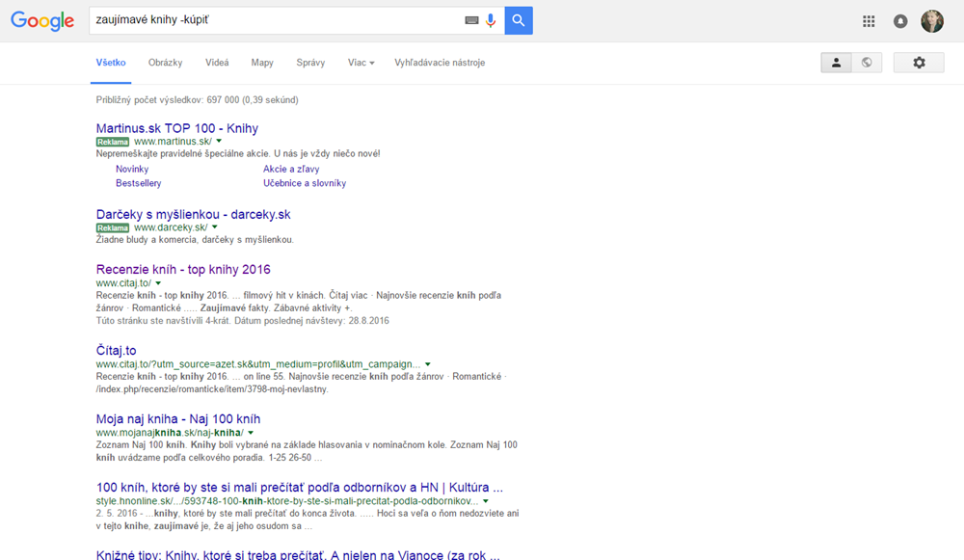Click Reklama badge beside www.darceky.sk
Viewport: 964px width, 560px height.
pos(113,228)
